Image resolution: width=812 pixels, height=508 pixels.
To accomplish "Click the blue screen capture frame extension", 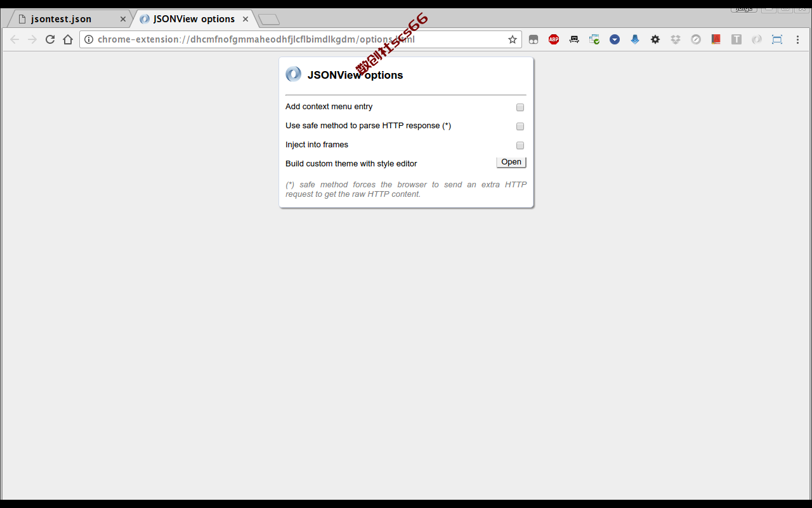I will [777, 39].
